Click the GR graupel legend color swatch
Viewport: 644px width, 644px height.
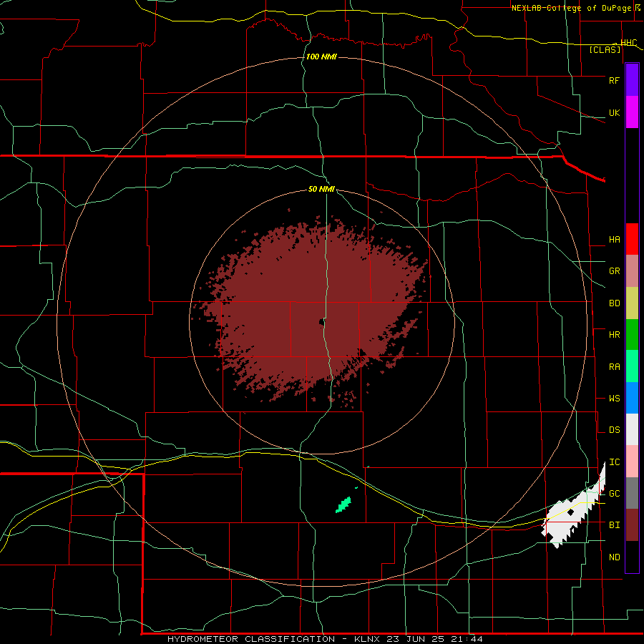pyautogui.click(x=632, y=271)
